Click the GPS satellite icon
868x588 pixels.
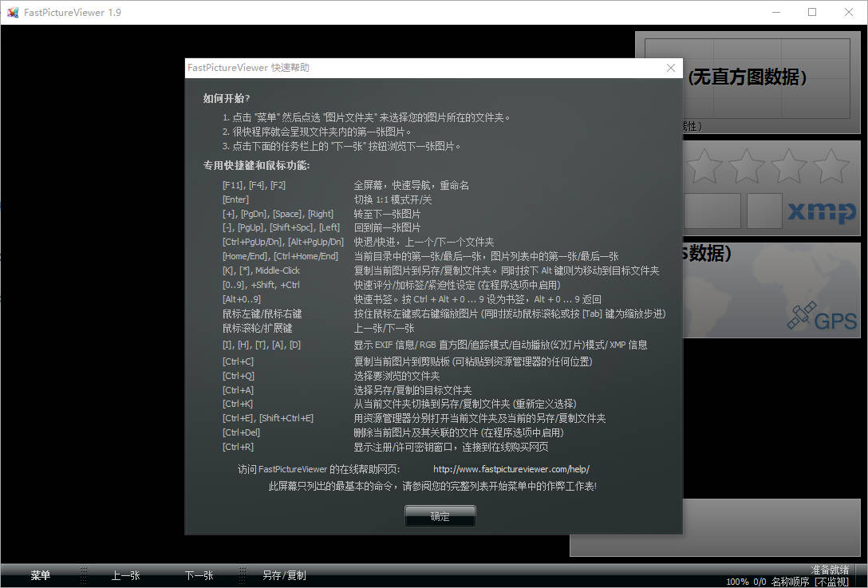click(802, 316)
